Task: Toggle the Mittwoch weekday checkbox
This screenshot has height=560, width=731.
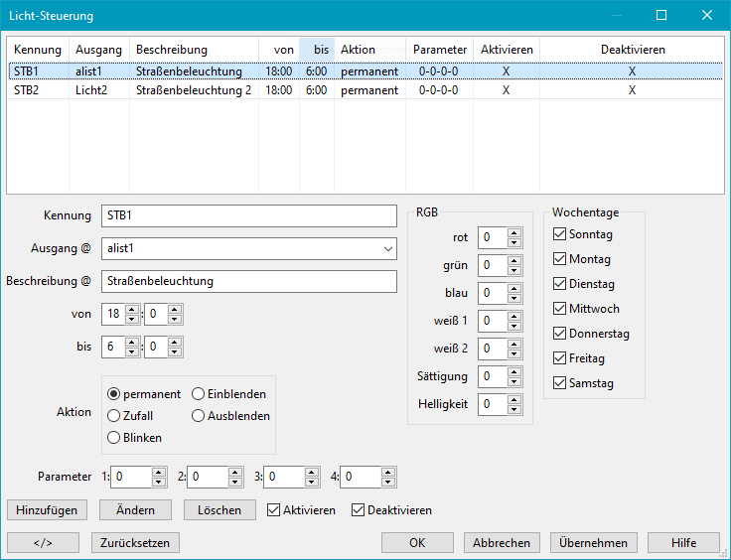Action: [560, 309]
